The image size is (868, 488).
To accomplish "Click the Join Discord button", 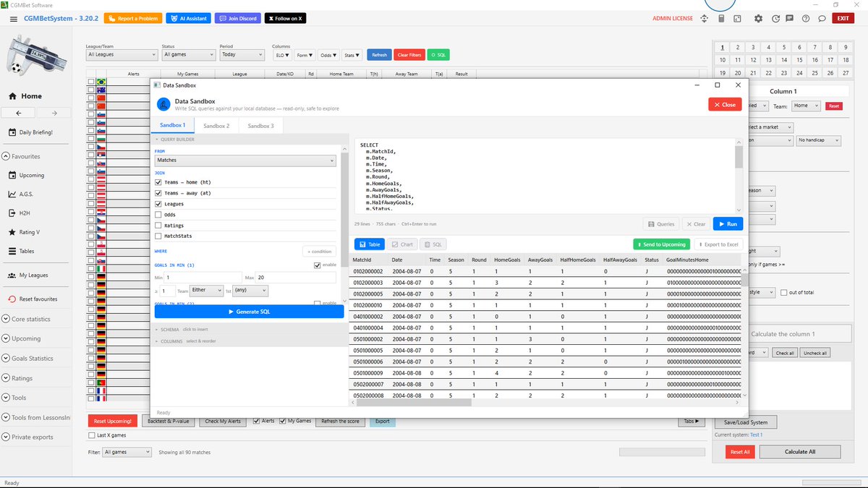I will point(238,18).
